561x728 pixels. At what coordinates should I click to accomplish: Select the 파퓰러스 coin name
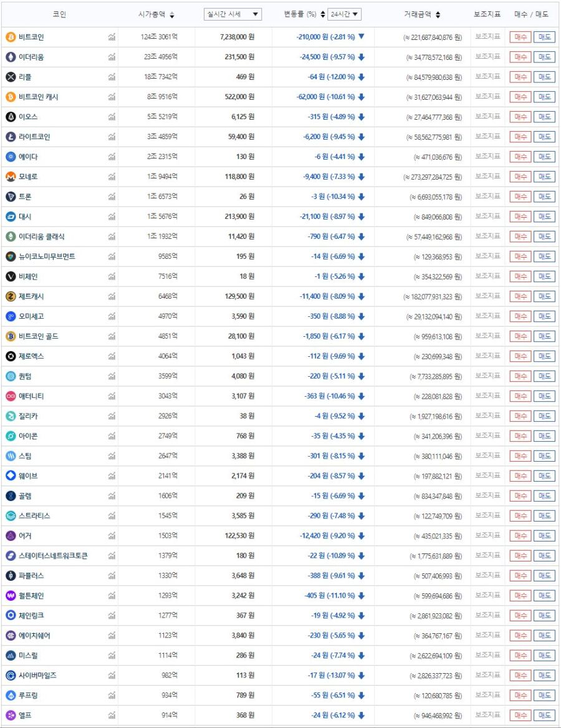pyautogui.click(x=31, y=576)
